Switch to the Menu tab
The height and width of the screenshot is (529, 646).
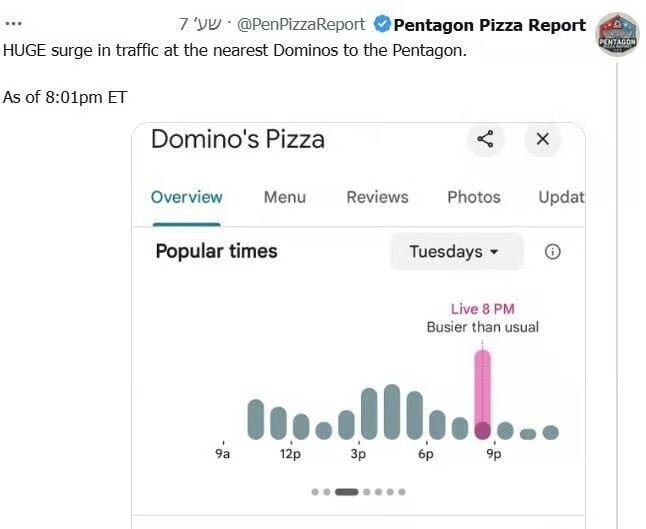point(285,197)
